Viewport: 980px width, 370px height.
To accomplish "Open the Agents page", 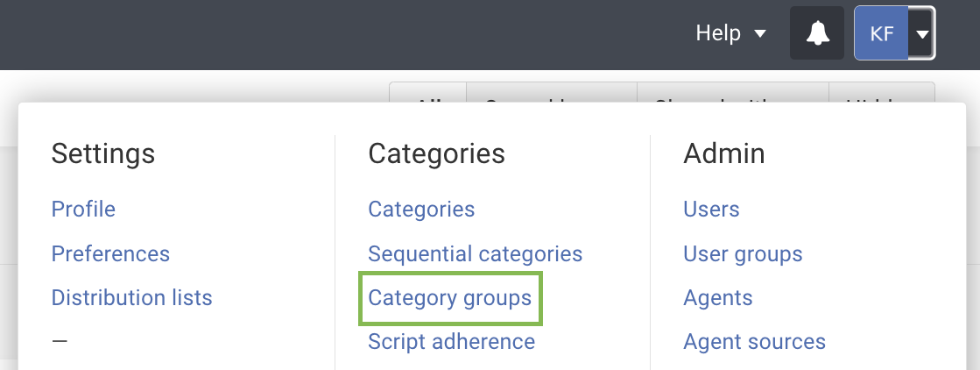I will (717, 297).
